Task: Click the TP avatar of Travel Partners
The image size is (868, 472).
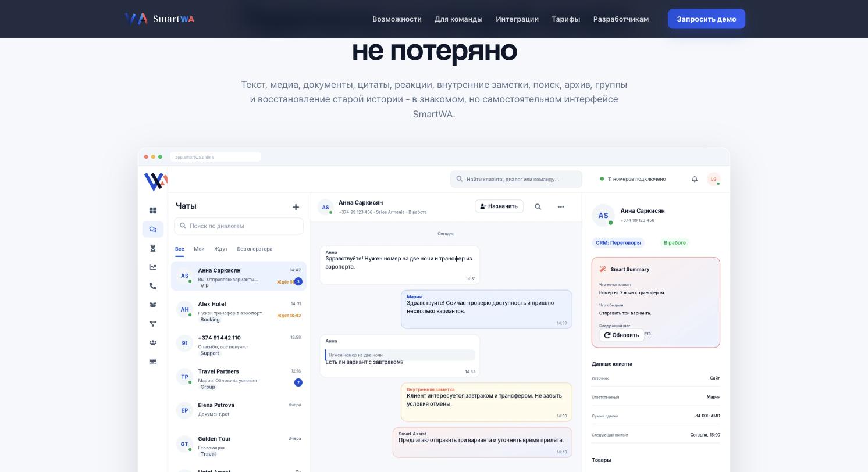Action: coord(184,377)
